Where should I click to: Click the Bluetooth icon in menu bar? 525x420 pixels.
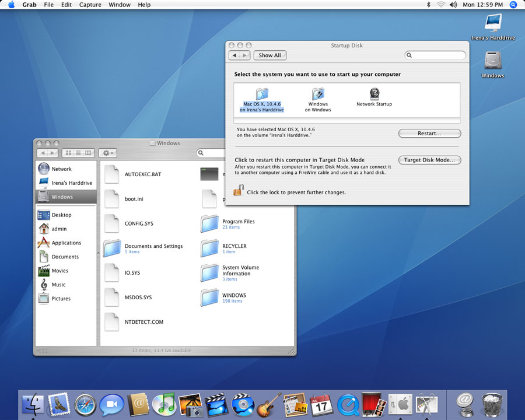click(x=428, y=5)
